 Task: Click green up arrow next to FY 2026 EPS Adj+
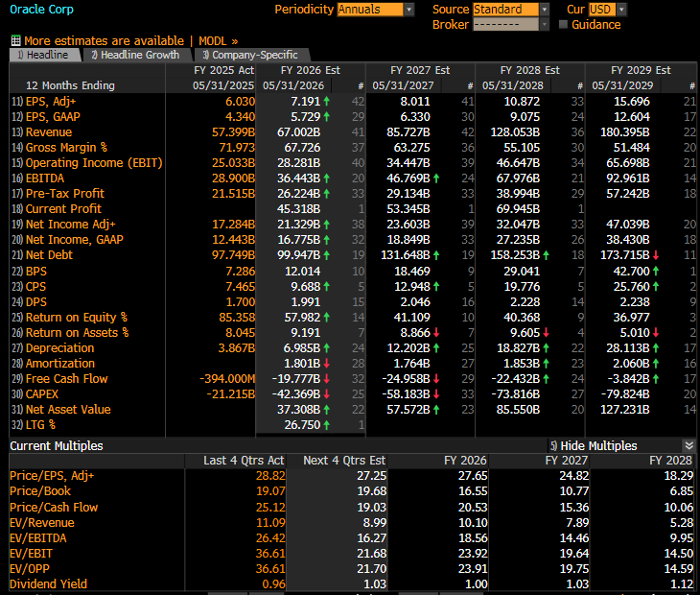pos(327,101)
